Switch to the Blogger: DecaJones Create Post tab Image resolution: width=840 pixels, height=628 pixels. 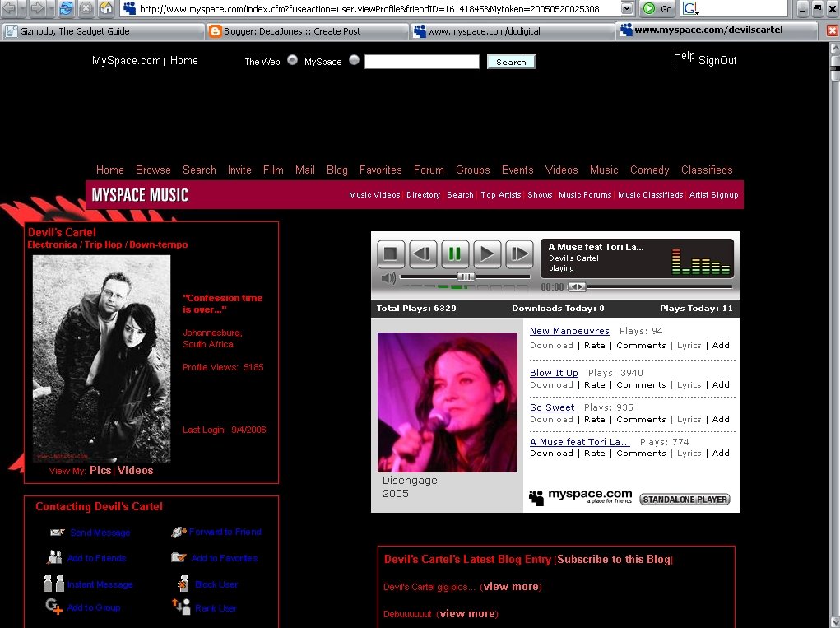tap(308, 31)
